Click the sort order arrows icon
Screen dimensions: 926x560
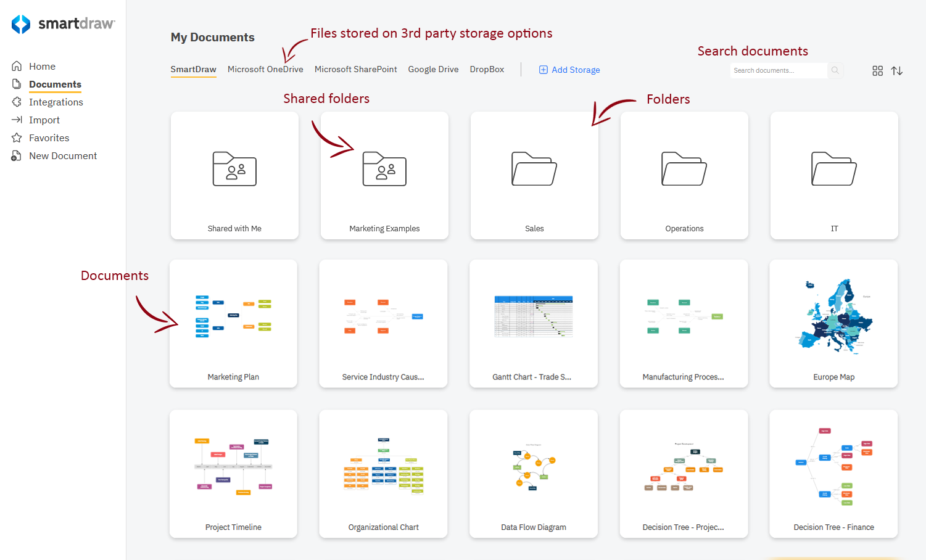[x=897, y=71]
